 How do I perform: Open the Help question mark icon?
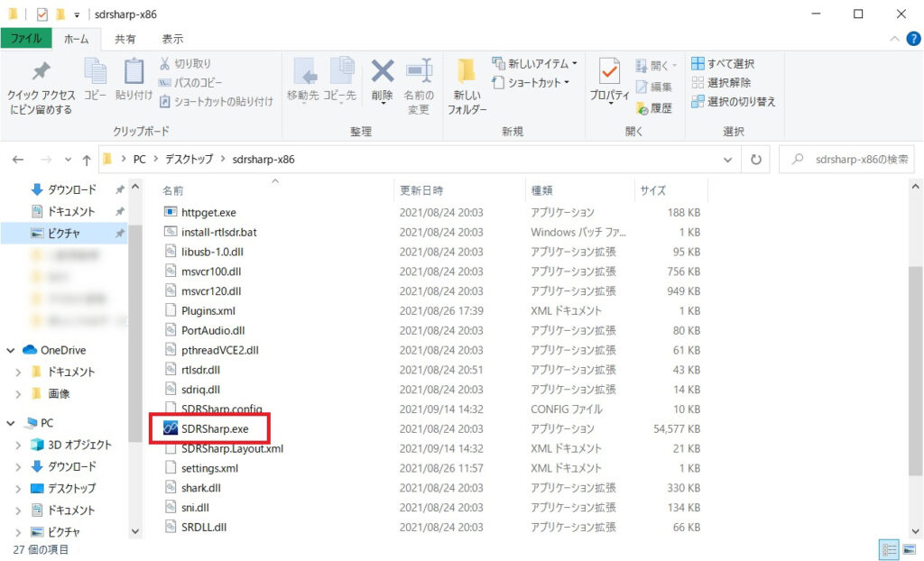(x=913, y=39)
